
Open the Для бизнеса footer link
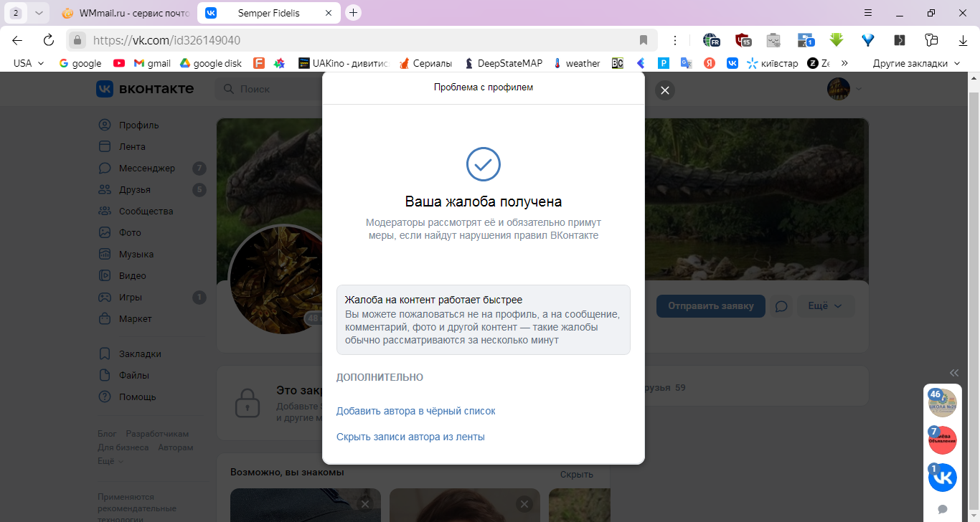point(123,447)
